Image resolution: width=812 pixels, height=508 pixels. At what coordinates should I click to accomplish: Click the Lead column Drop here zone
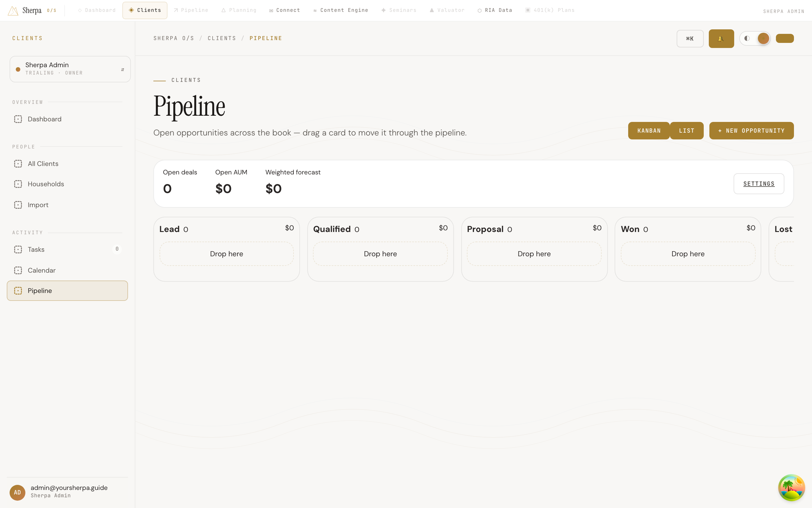[x=226, y=254]
